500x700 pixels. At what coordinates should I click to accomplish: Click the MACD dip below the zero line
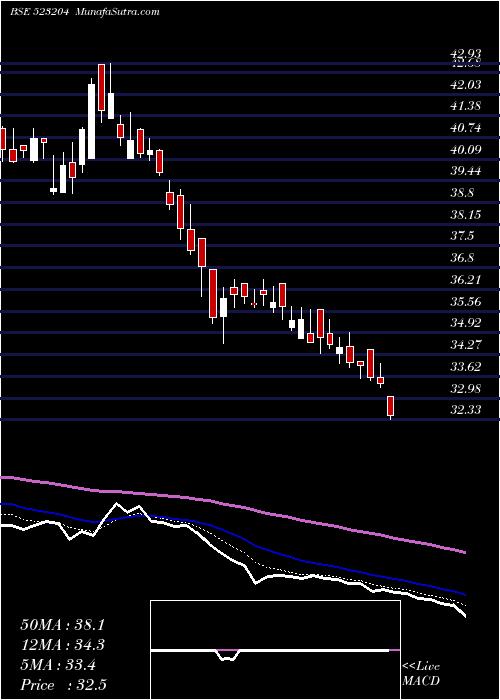[x=228, y=655]
